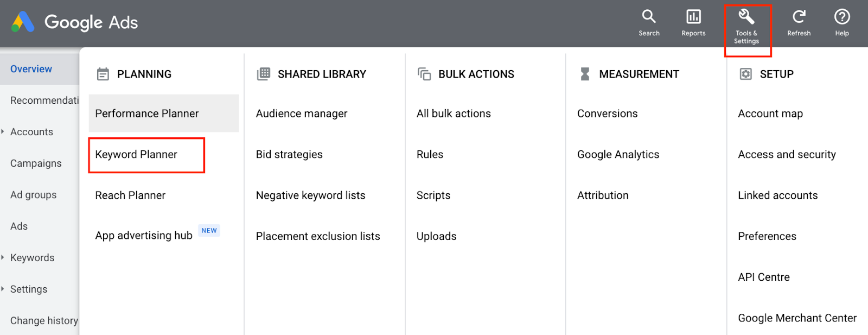Click the Bulk Actions copy icon
868x335 pixels.
point(424,74)
